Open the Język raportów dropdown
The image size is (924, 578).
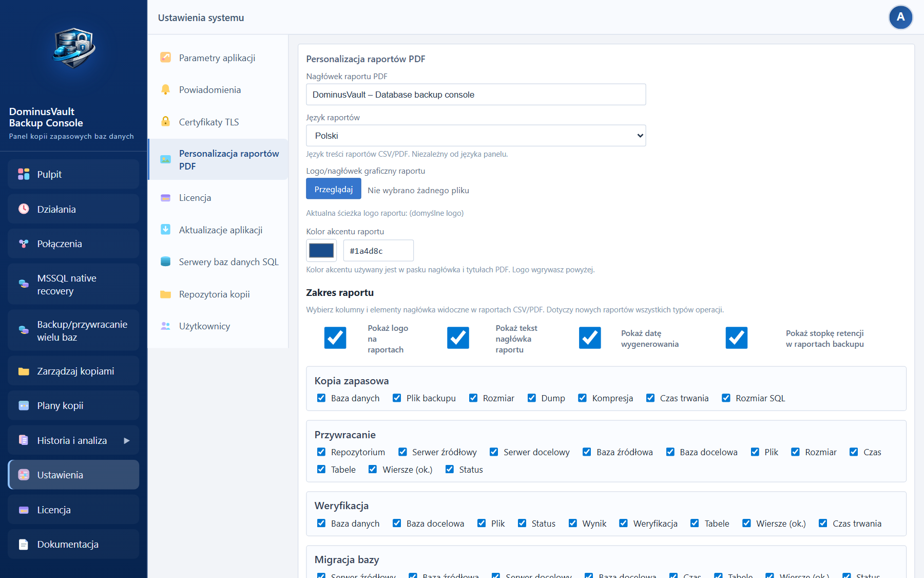click(476, 136)
